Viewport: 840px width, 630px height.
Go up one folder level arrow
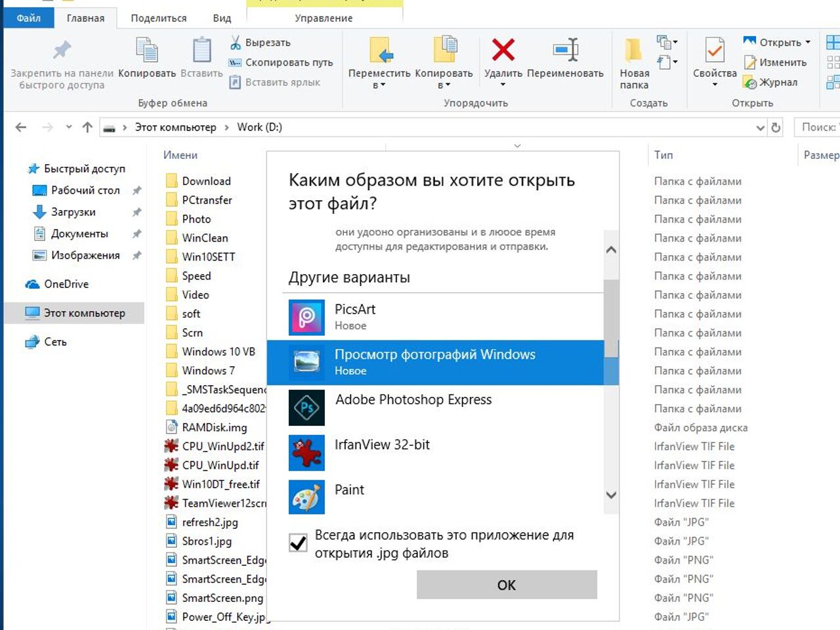coord(87,127)
